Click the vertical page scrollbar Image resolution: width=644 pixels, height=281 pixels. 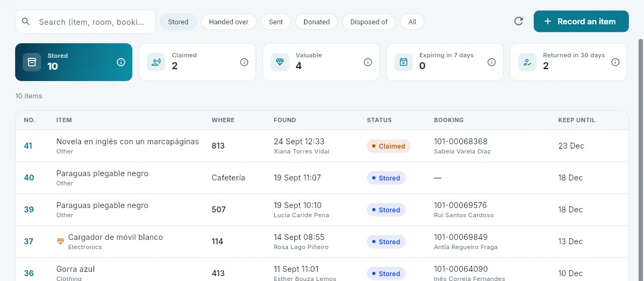[x=641, y=160]
